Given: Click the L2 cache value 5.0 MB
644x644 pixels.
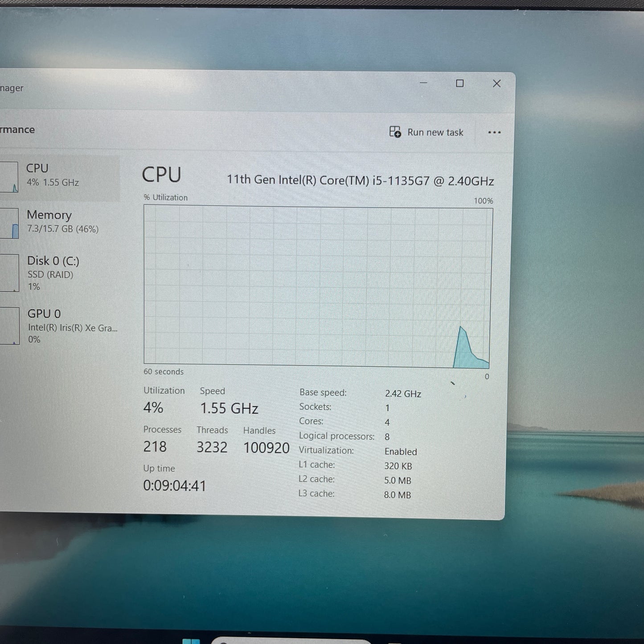Looking at the screenshot, I should pos(398,480).
